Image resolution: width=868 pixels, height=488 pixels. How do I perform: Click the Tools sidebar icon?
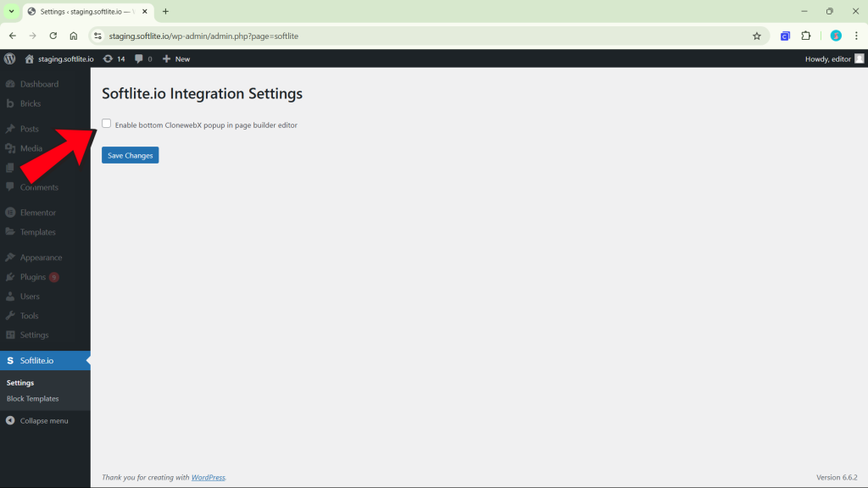tap(9, 315)
